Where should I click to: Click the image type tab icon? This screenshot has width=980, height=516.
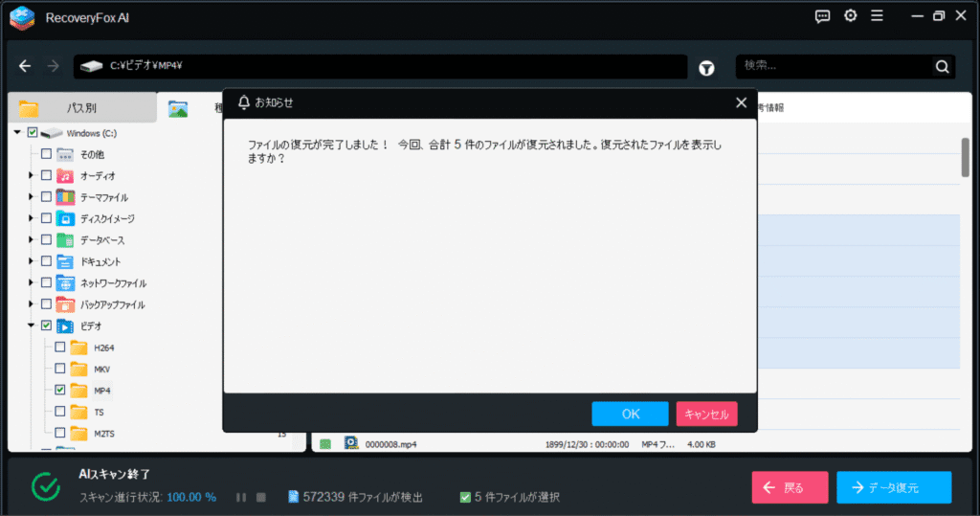click(178, 109)
